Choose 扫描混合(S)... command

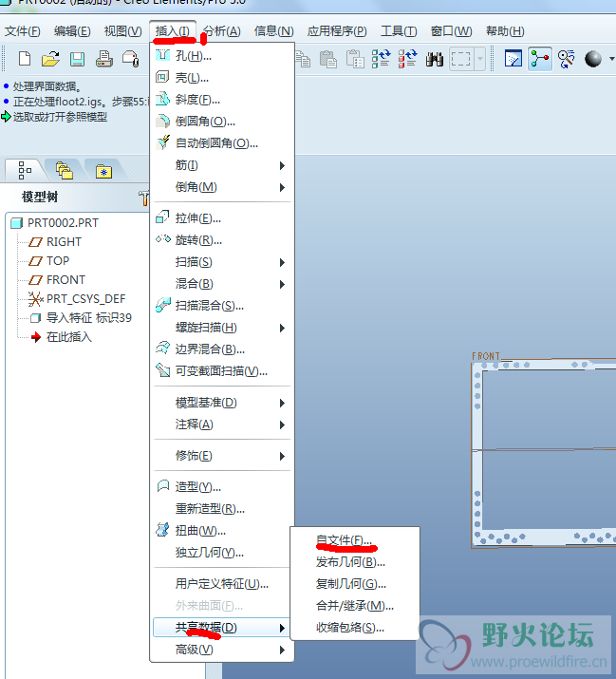click(x=222, y=306)
